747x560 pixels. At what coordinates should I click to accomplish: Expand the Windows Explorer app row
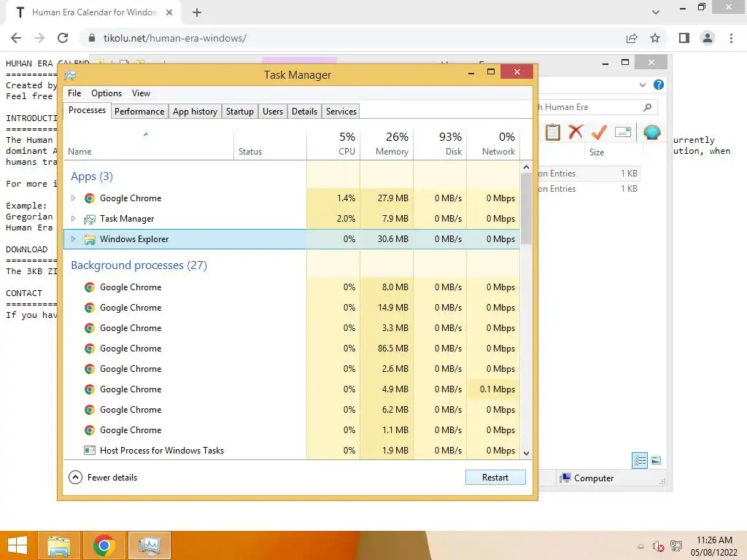73,239
